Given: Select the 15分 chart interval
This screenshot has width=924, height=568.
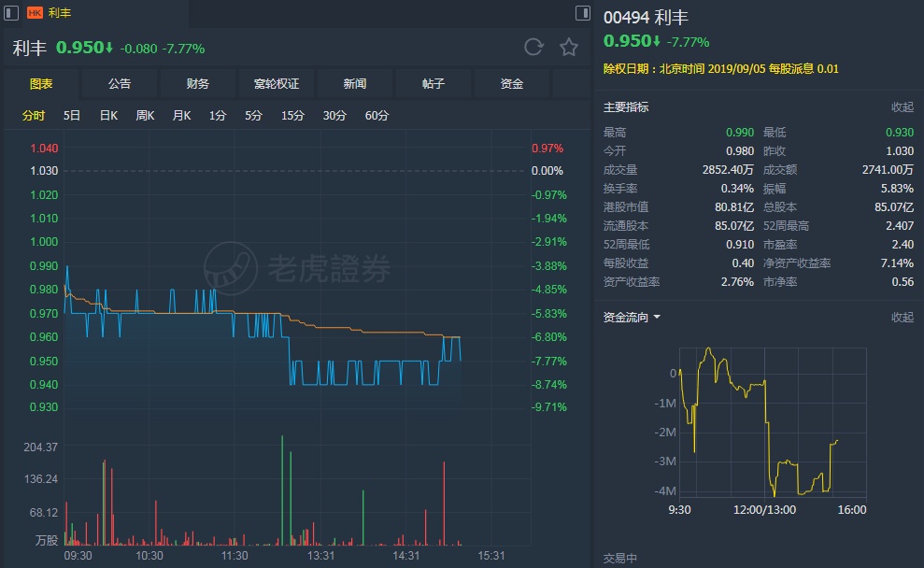Looking at the screenshot, I should pos(292,116).
